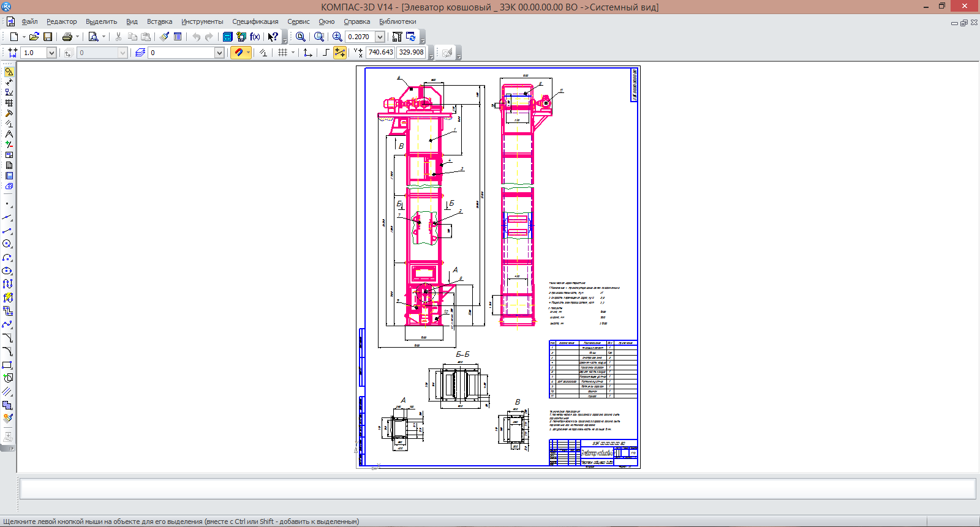Viewport: 980px width, 527px height.
Task: Select the Circle drawing tool
Action: point(7,244)
